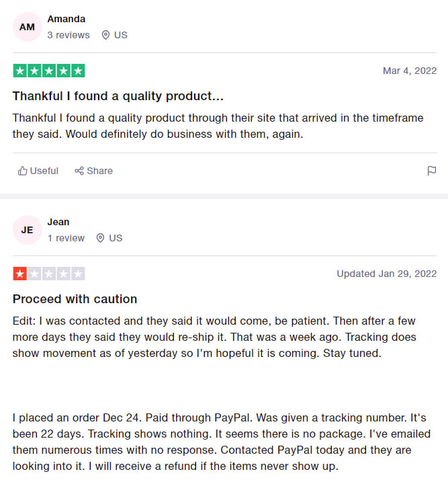Click the Updated Jan 29, 2022 date
Image resolution: width=448 pixels, height=484 pixels.
pyautogui.click(x=386, y=274)
